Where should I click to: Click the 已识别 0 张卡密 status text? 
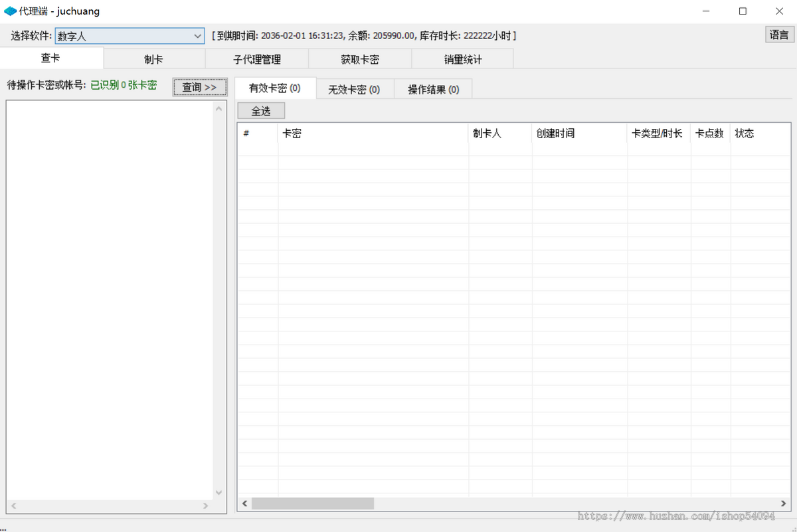click(124, 86)
